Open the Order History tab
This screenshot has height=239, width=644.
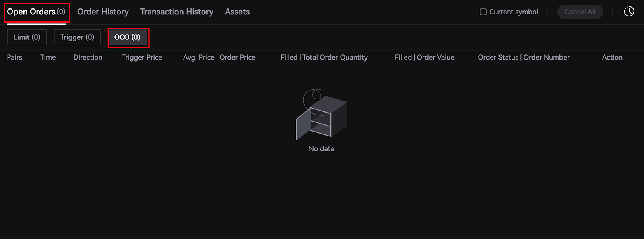[103, 12]
